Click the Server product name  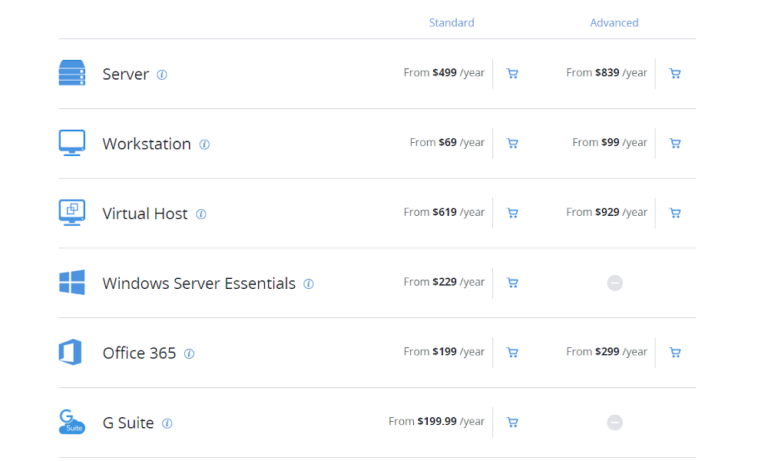(x=125, y=74)
